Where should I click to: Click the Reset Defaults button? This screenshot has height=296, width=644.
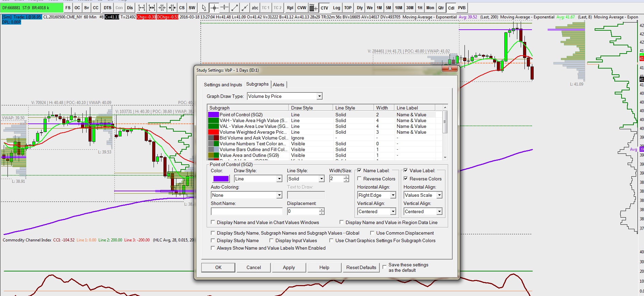361,267
